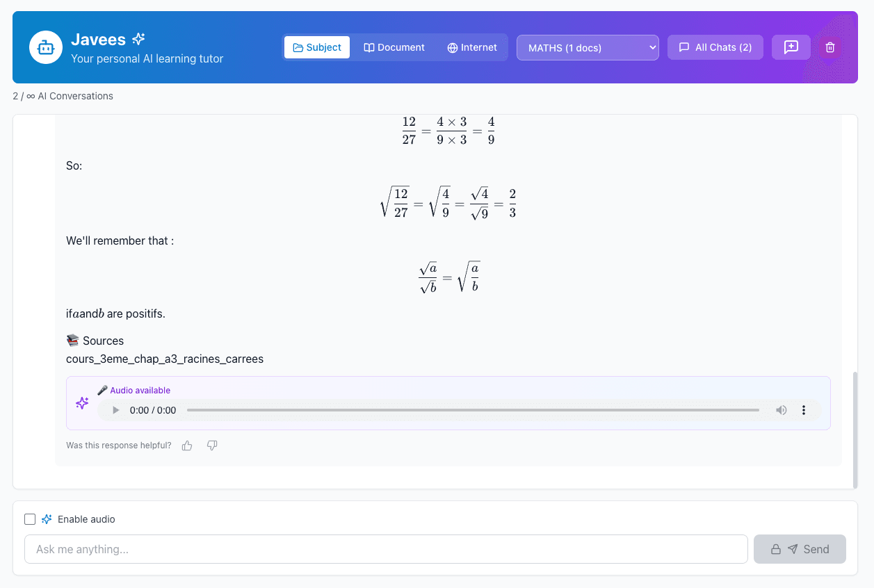This screenshot has height=588, width=874.
Task: Mute the audio player volume icon
Action: 782,410
